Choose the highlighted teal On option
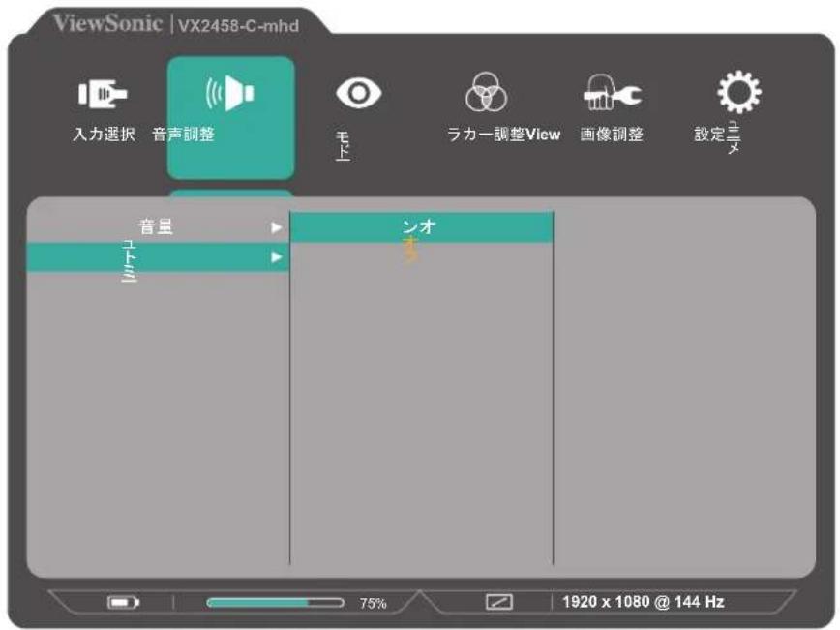 tap(421, 227)
